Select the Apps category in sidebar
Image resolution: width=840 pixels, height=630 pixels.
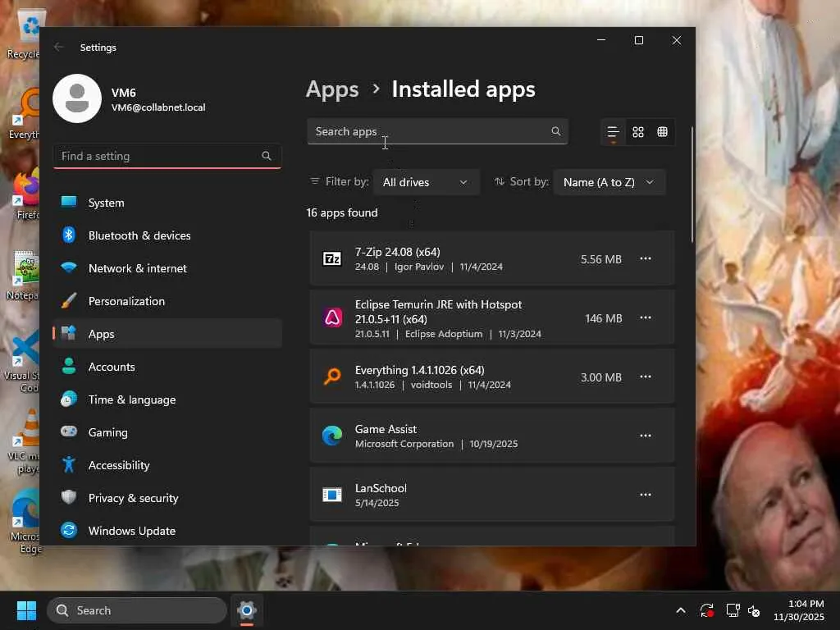167,334
